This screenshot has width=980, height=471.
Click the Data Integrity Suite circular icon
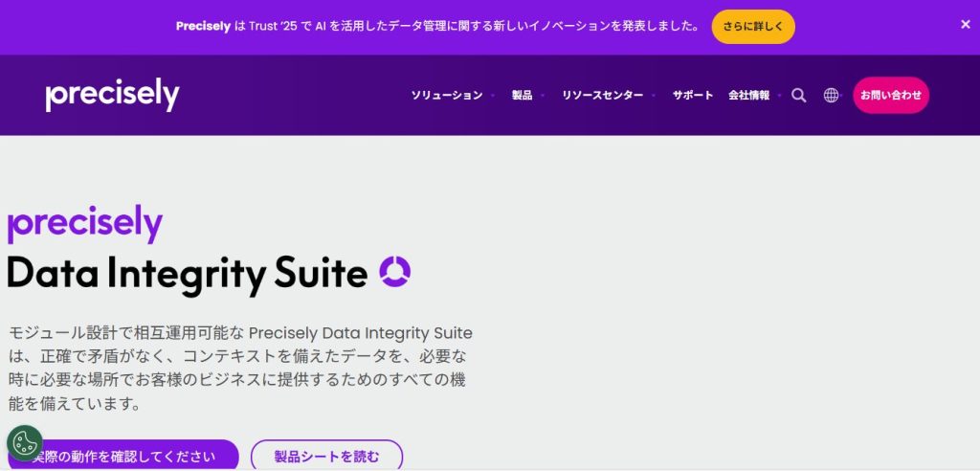pos(395,272)
